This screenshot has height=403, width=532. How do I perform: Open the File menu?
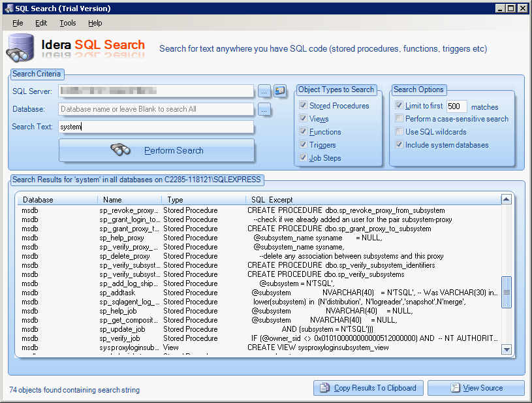[18, 23]
